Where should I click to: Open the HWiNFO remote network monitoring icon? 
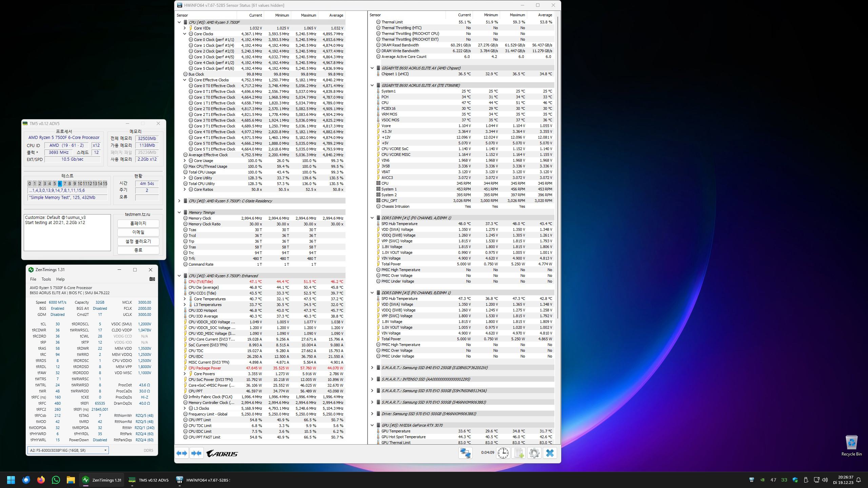pyautogui.click(x=465, y=453)
